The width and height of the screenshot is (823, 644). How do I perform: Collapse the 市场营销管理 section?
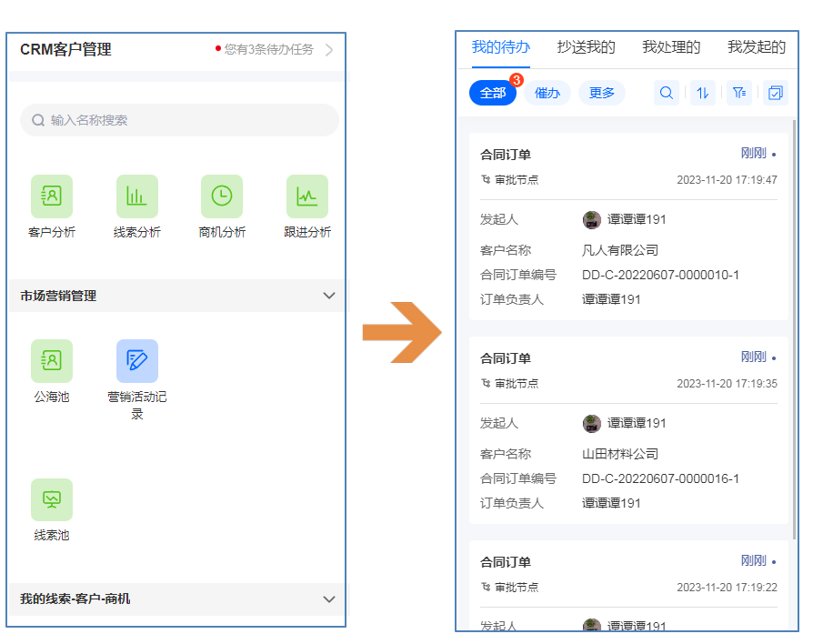coord(329,296)
